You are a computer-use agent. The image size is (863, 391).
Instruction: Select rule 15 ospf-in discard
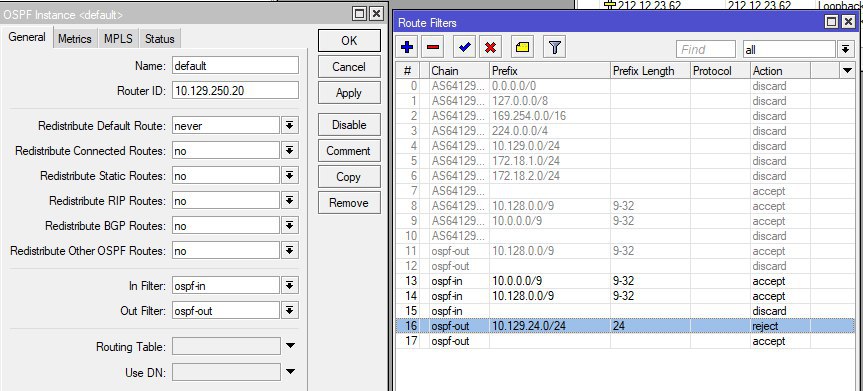(625, 311)
